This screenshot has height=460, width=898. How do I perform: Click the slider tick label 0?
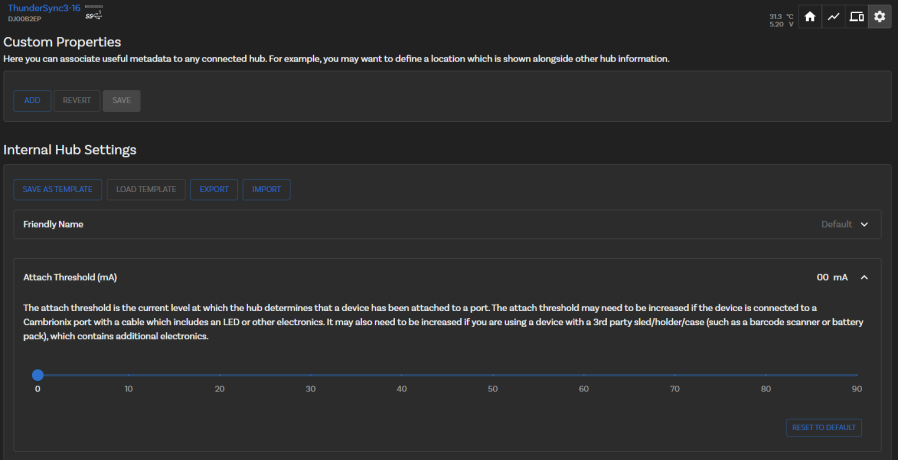(38, 389)
